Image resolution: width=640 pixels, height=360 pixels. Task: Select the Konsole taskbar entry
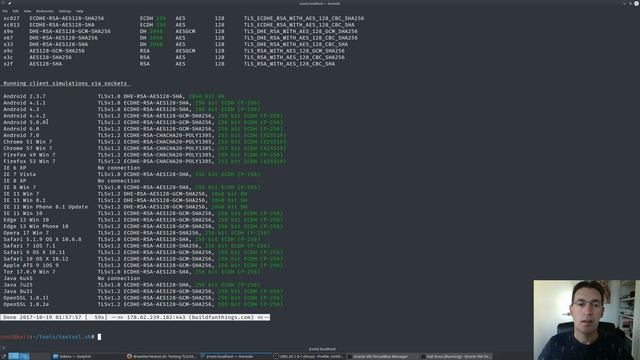(x=235, y=356)
